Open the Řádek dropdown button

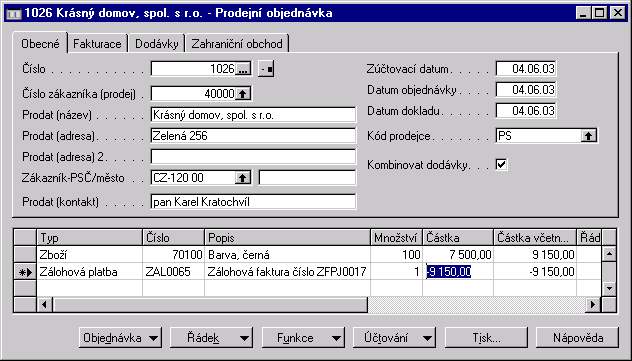212,338
